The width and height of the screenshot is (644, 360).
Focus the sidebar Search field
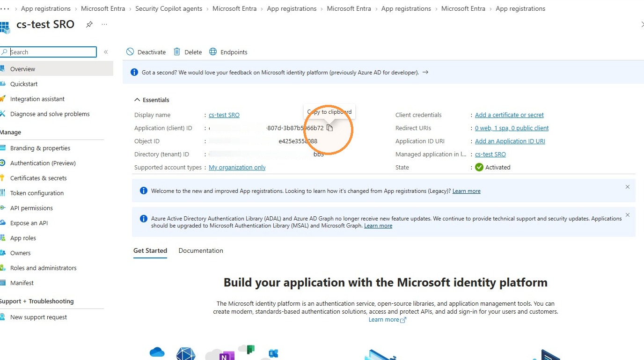49,52
